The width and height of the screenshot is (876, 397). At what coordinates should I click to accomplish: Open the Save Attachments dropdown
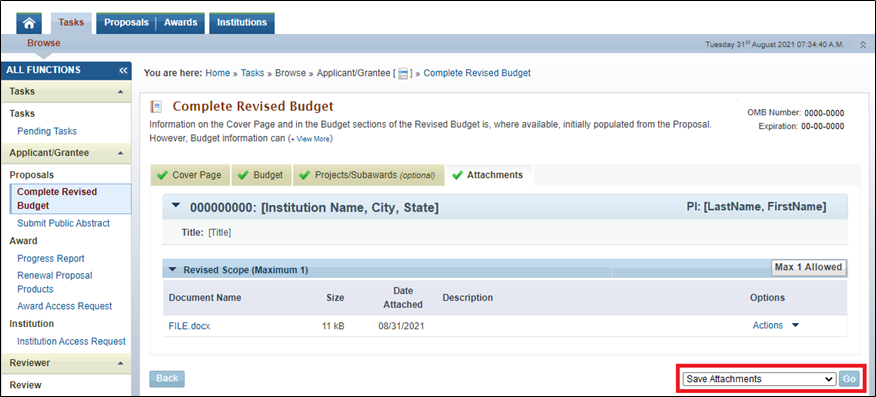[x=759, y=379]
